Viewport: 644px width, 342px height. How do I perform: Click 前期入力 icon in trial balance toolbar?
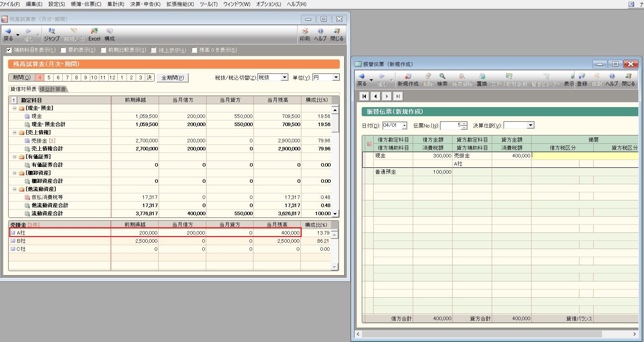pos(74,35)
